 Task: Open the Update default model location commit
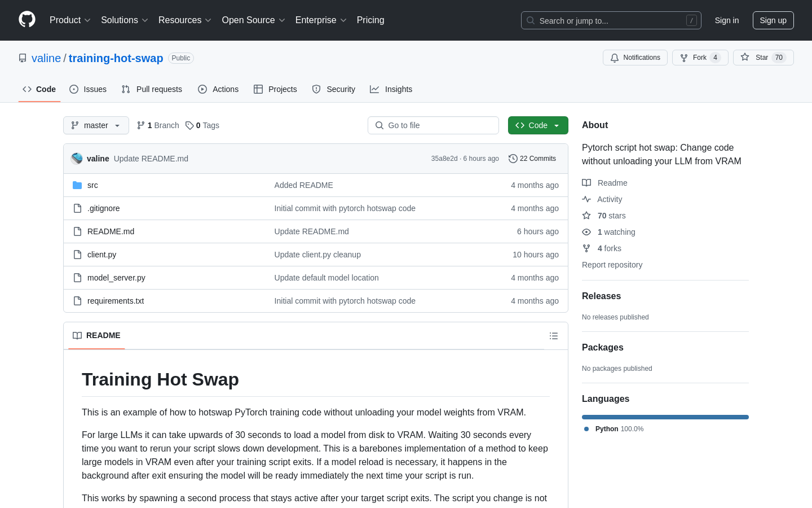326,278
